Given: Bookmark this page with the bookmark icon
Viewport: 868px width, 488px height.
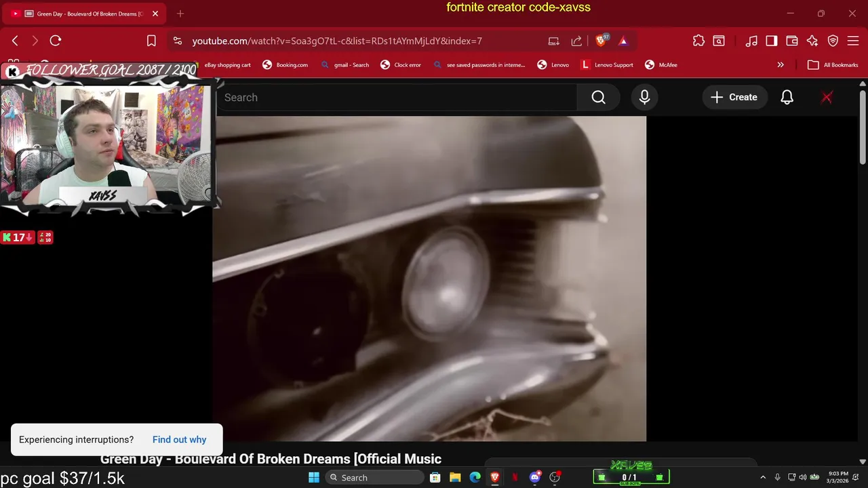Looking at the screenshot, I should pos(151,41).
